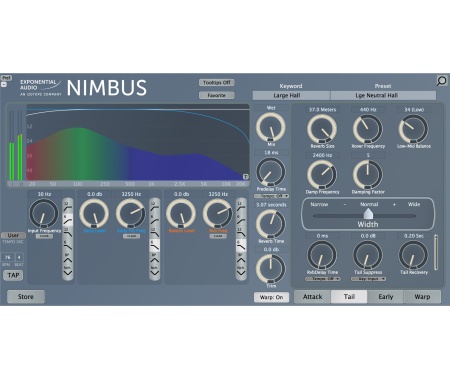450x380 pixels.
Task: Select 12 dB high-cut shape in input filter strip
Action: coord(68,233)
